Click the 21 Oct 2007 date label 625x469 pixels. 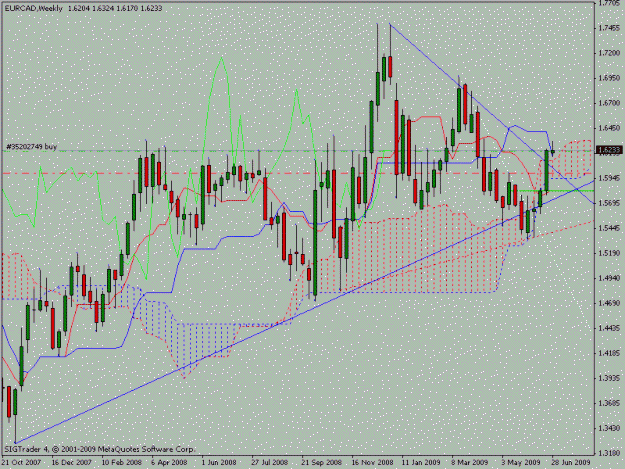[x=21, y=462]
